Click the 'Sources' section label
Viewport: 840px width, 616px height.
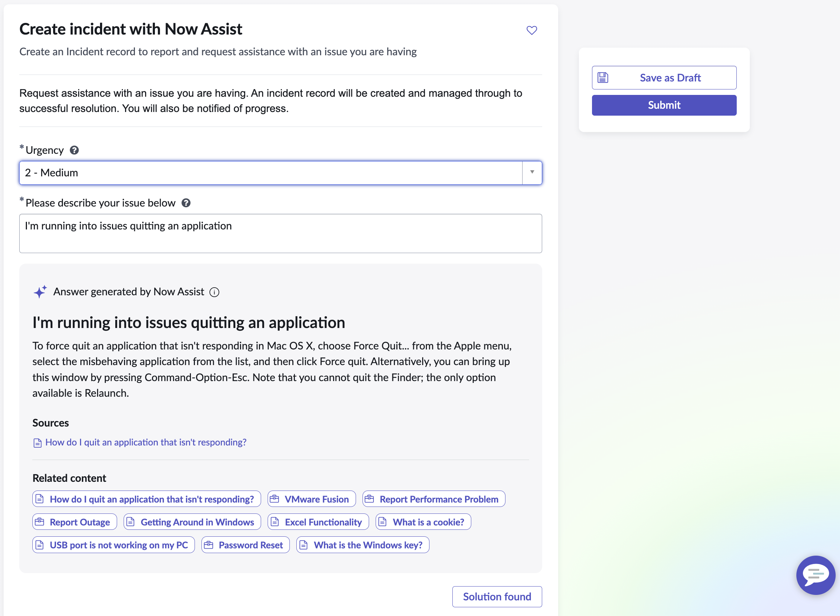coord(51,423)
